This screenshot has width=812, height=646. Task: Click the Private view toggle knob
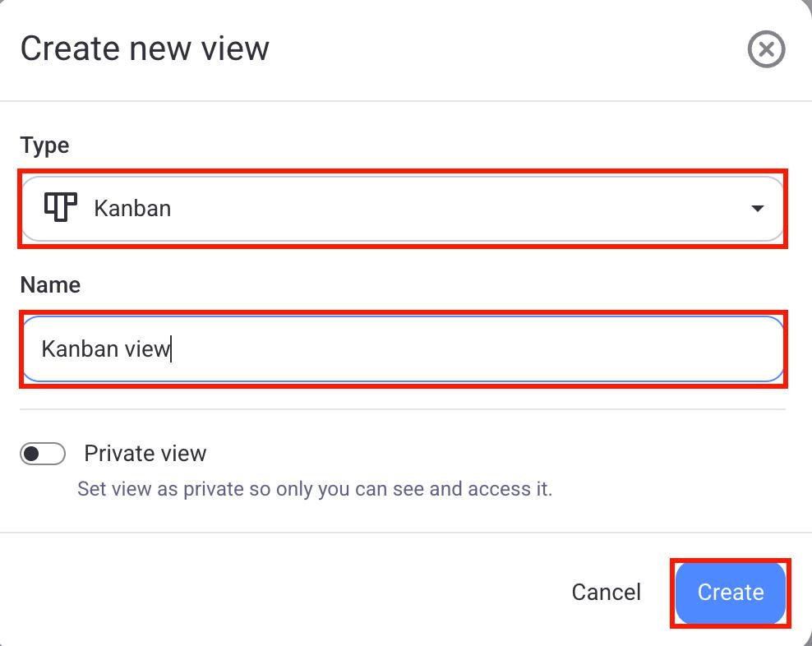pyautogui.click(x=33, y=454)
